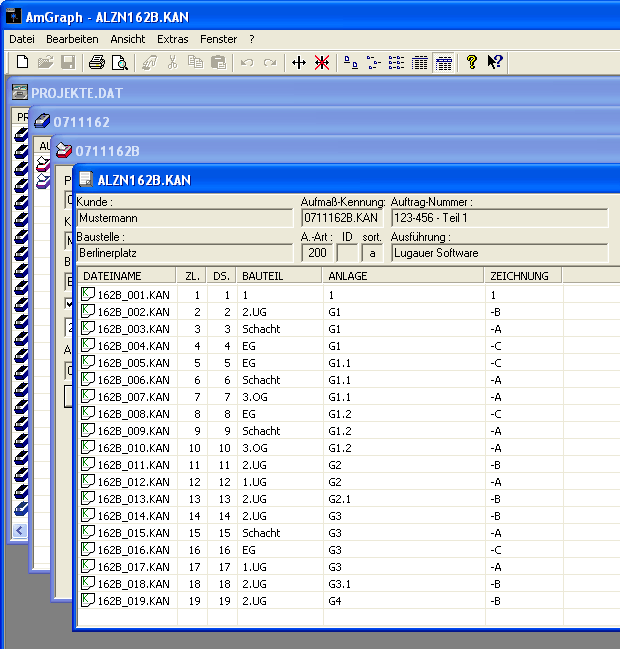Click the file icon of 162B_001.KAN
The width and height of the screenshot is (620, 649).
[88, 294]
